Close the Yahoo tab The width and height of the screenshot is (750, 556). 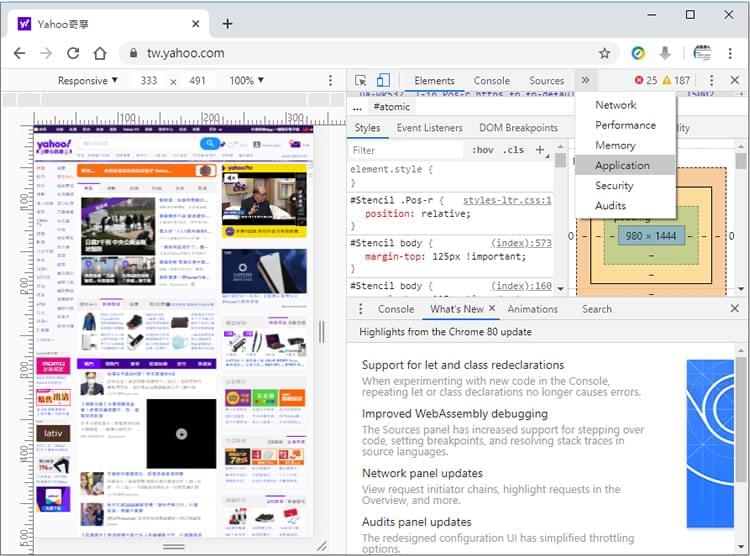point(196,23)
